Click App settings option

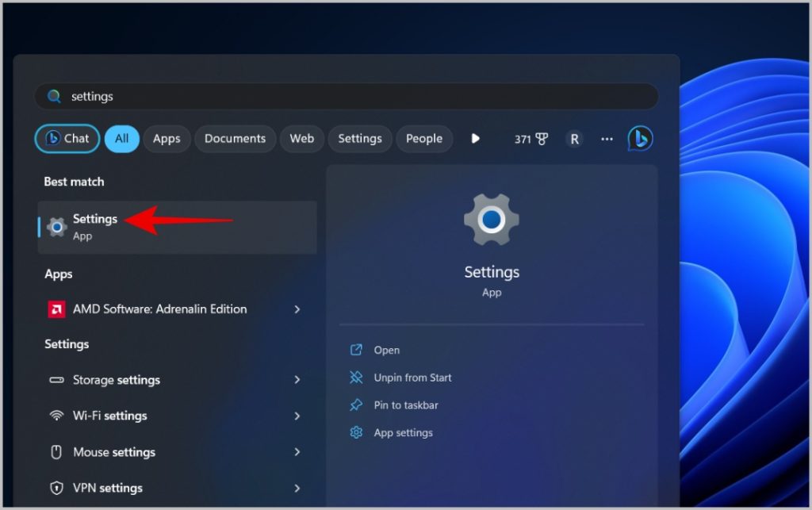[x=404, y=432]
